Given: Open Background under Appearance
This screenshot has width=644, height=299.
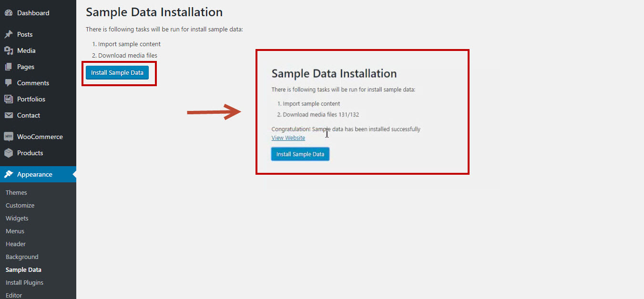Looking at the screenshot, I should pos(22,257).
